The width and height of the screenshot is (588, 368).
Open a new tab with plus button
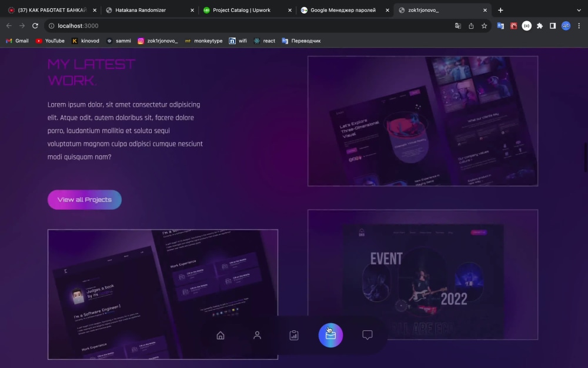click(500, 10)
